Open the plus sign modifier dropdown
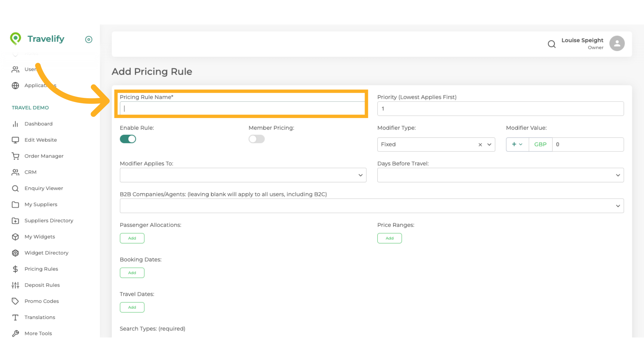This screenshot has height=362, width=644. point(517,144)
